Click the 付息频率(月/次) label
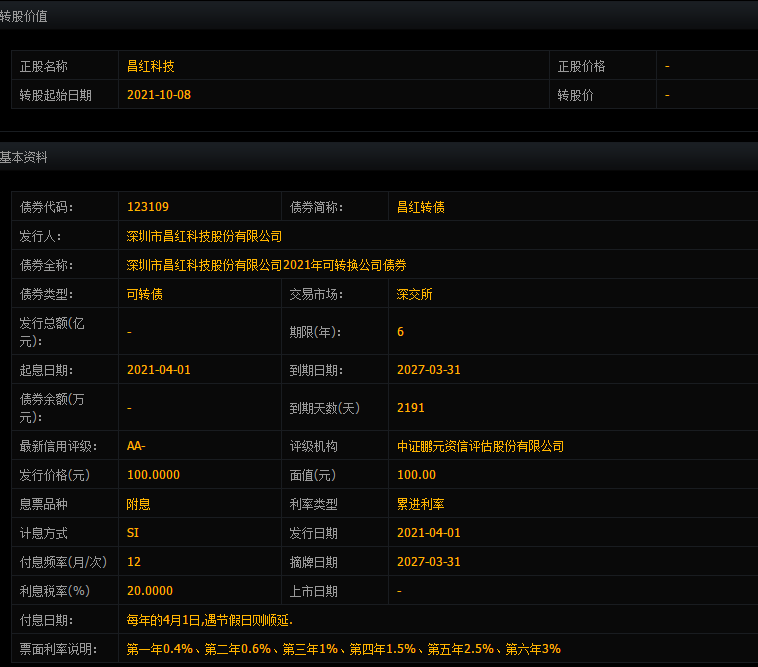Screen dimensions: 758x667 click(x=63, y=562)
